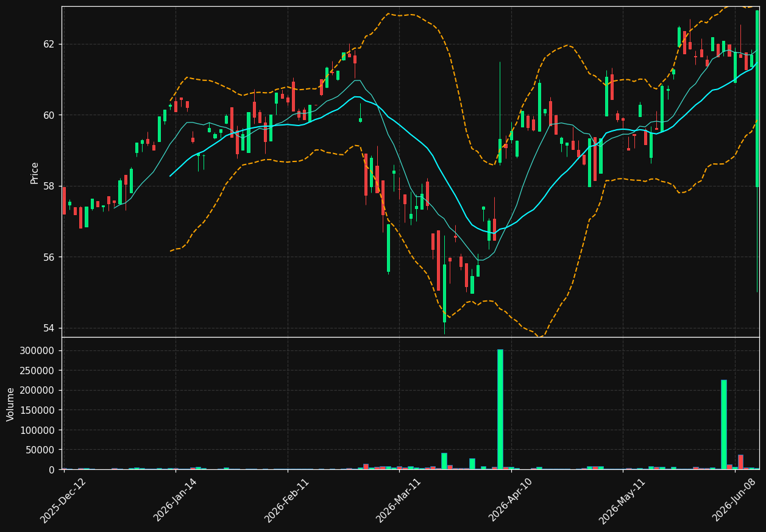Click the 2026-Jan-14 date label
Screen dimensions: 766x532
(x=176, y=500)
